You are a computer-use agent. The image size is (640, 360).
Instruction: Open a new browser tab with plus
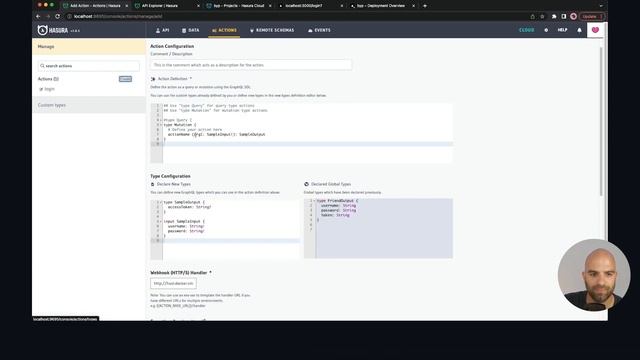[x=425, y=6]
